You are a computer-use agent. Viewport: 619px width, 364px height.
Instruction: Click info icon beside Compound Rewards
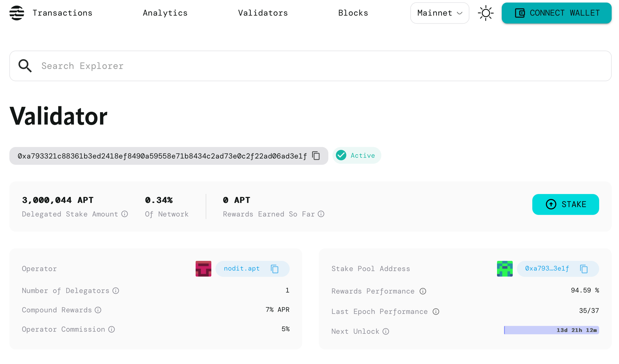tap(98, 310)
